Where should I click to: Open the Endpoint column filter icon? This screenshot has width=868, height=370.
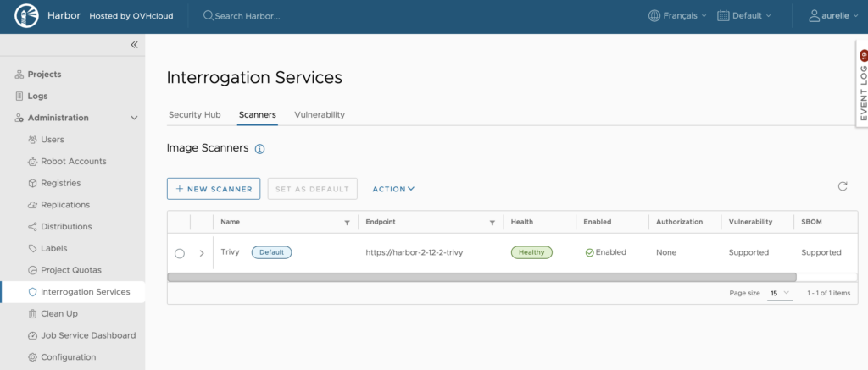492,223
